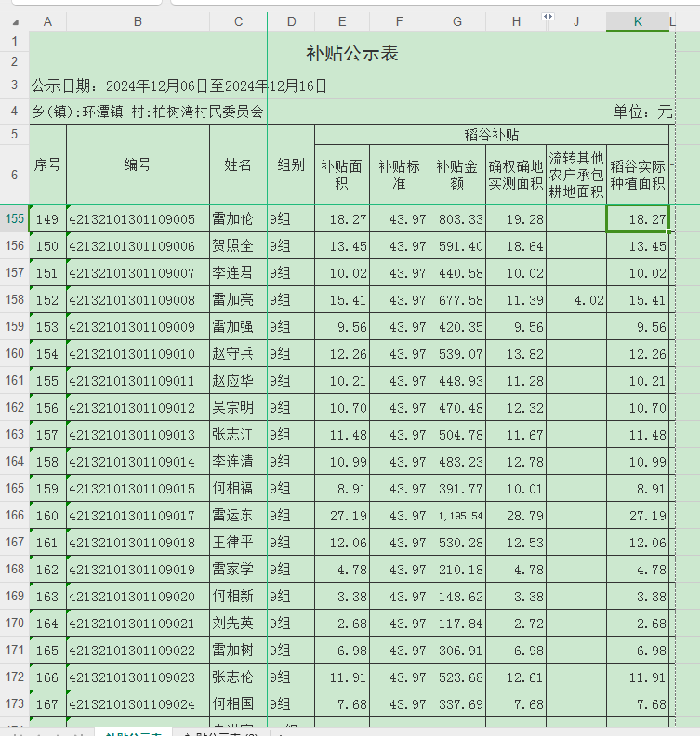Click the subsidy area cell 2.68
700x736 pixels.
342,624
